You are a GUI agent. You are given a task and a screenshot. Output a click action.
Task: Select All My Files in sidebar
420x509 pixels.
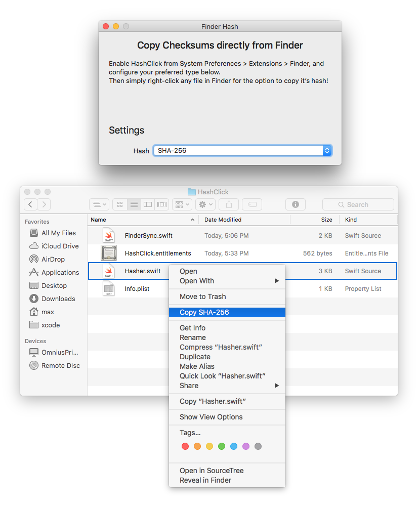(54, 233)
